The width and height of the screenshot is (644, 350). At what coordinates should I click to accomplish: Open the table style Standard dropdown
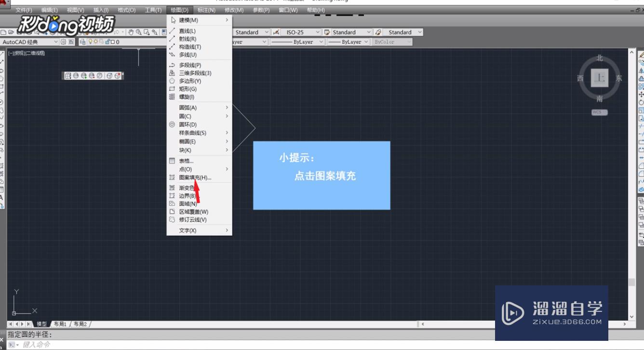[x=351, y=32]
